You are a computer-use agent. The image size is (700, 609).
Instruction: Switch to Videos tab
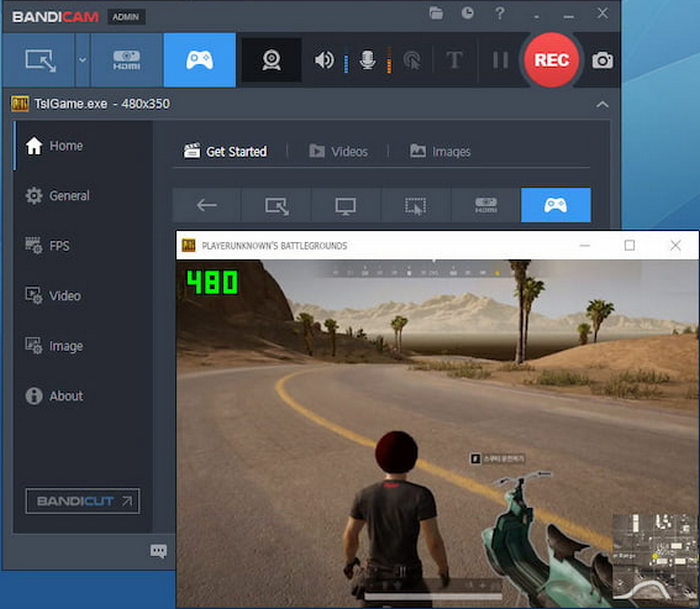(338, 151)
